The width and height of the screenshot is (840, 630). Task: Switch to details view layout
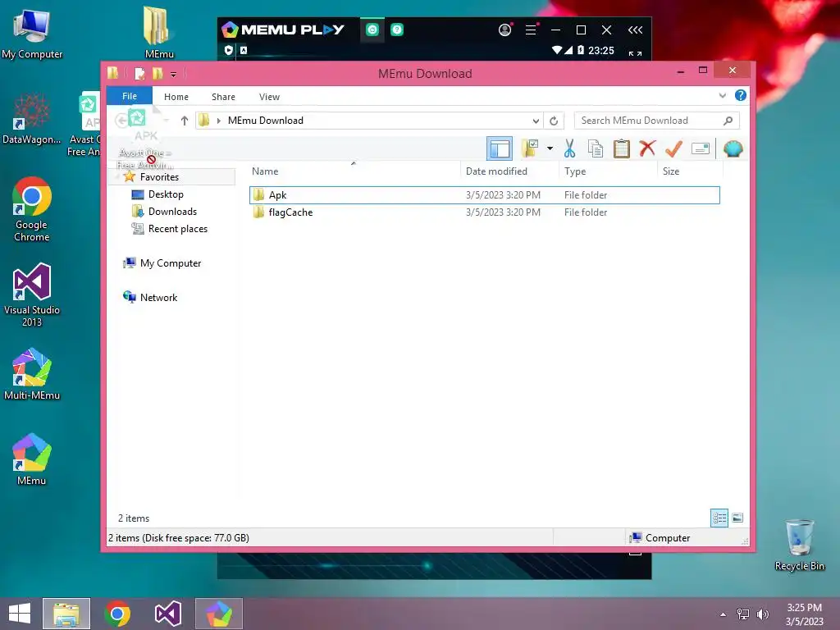click(x=719, y=518)
